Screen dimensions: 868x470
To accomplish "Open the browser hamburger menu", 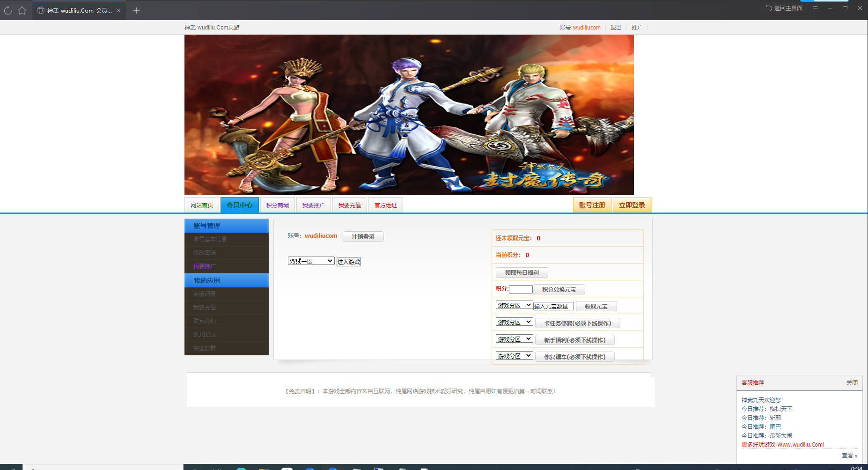I will pos(815,8).
